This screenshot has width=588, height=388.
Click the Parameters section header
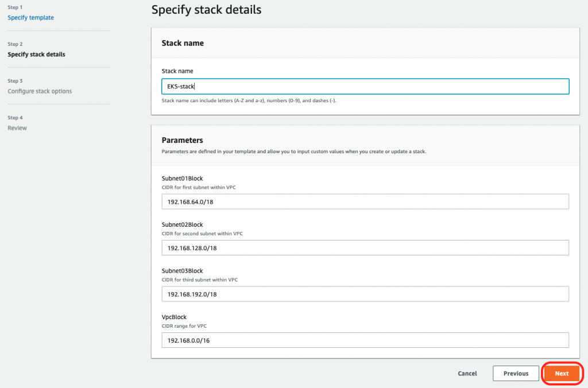(183, 140)
